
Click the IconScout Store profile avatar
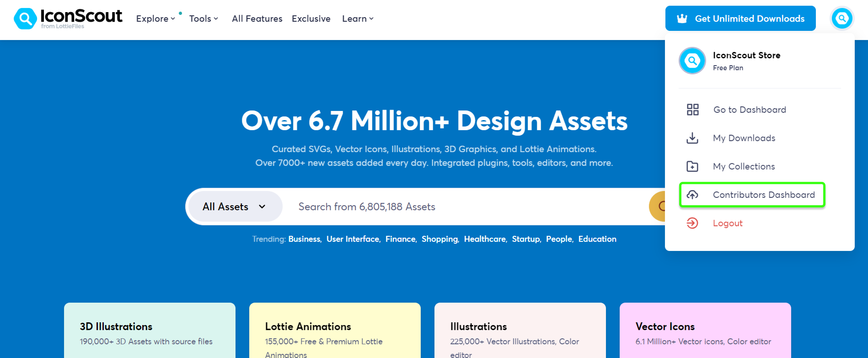pyautogui.click(x=692, y=61)
